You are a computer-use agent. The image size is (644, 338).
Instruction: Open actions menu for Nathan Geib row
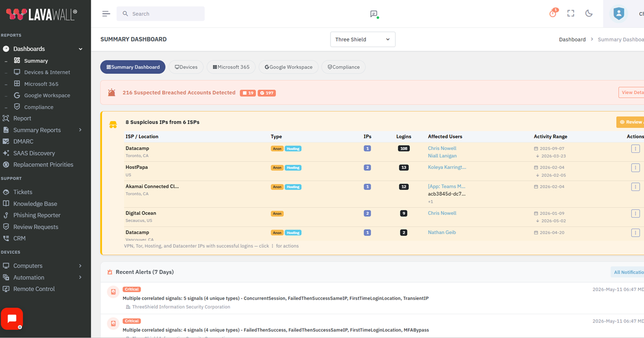(x=635, y=233)
